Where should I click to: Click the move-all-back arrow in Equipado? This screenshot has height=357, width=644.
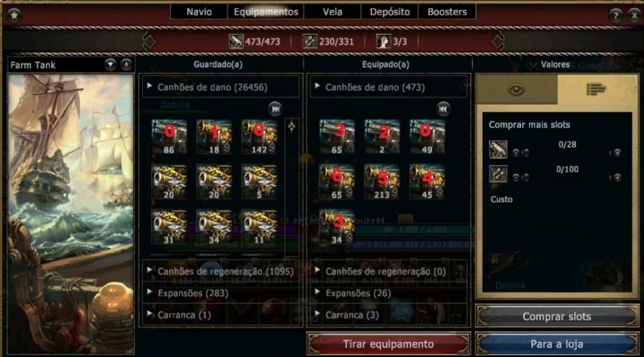(442, 109)
